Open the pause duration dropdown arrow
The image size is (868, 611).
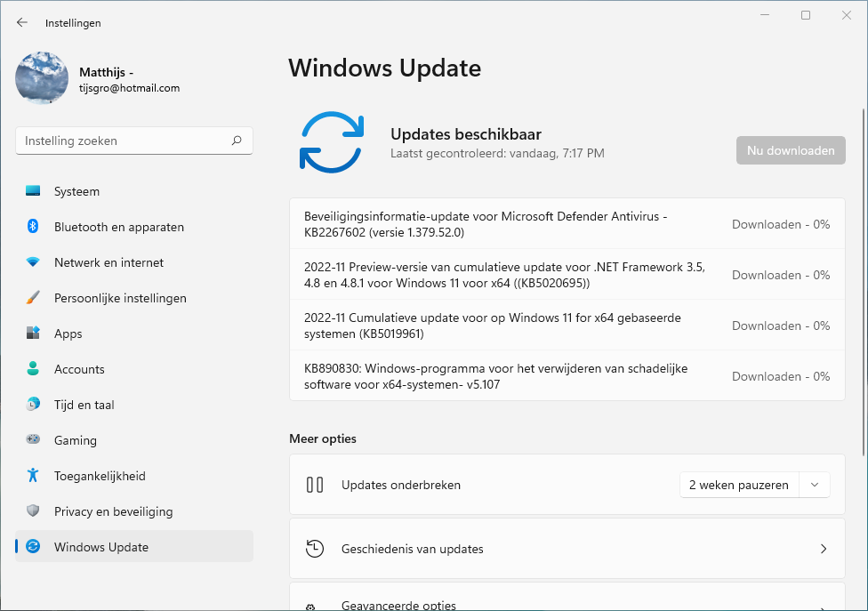[814, 485]
